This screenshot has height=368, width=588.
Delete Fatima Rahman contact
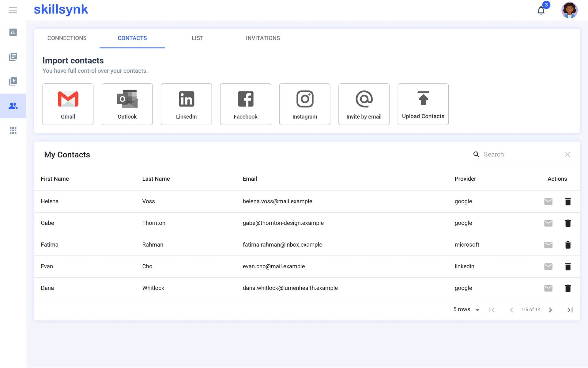coord(568,245)
